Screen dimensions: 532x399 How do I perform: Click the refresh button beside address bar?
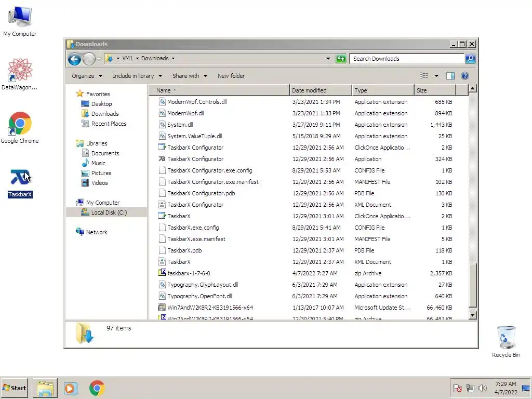pos(341,59)
